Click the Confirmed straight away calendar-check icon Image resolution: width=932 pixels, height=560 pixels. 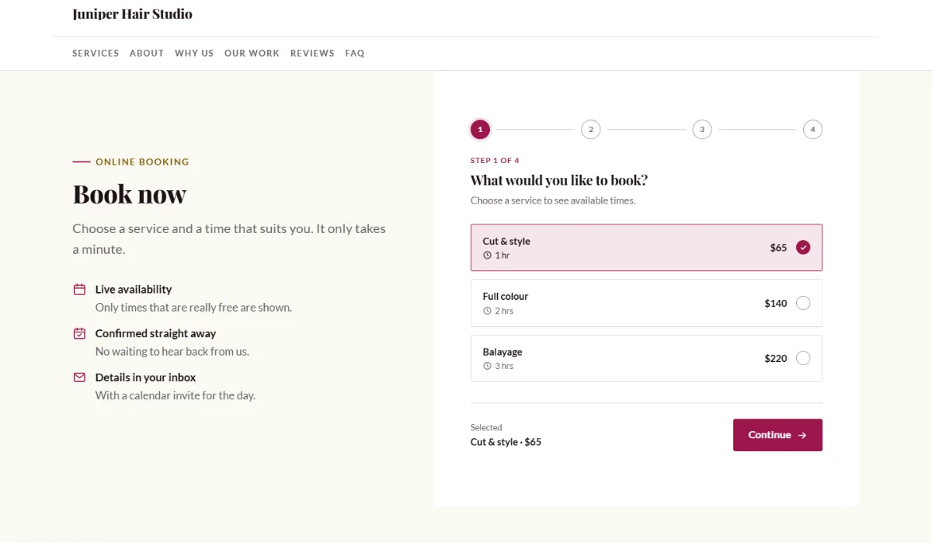coord(79,334)
